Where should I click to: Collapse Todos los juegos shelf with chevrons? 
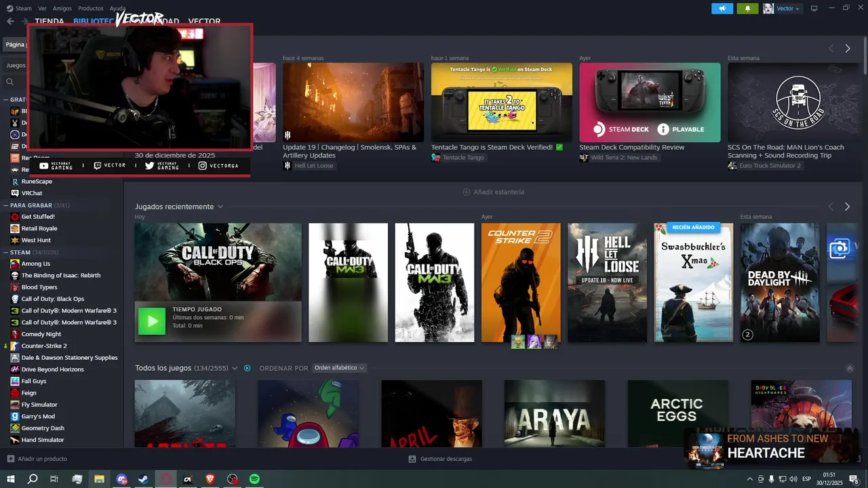pos(850,368)
